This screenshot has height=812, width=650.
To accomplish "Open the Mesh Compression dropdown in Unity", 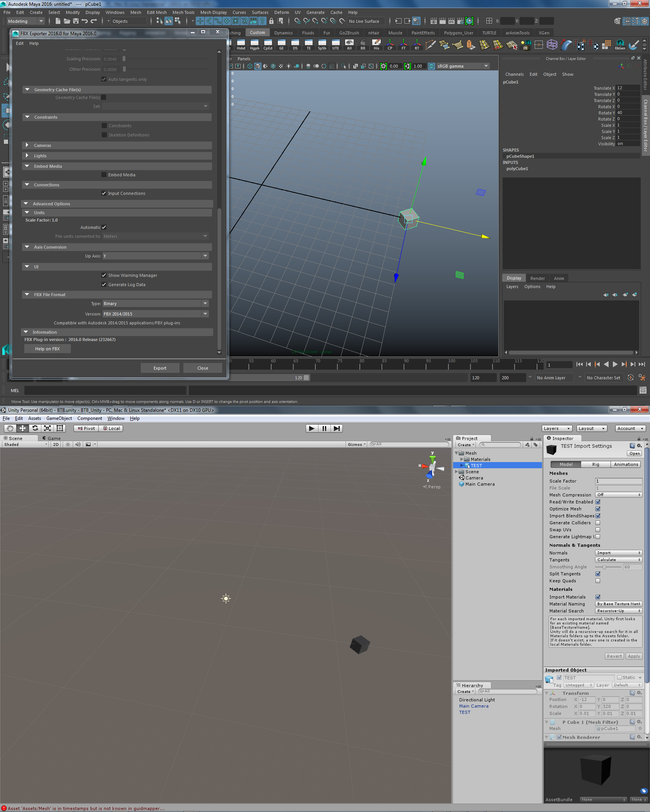I will 618,495.
